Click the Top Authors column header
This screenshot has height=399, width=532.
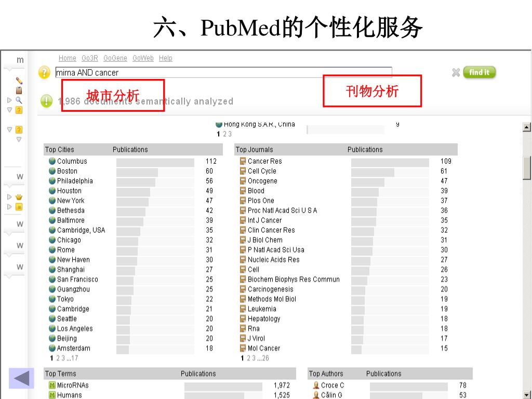click(326, 374)
